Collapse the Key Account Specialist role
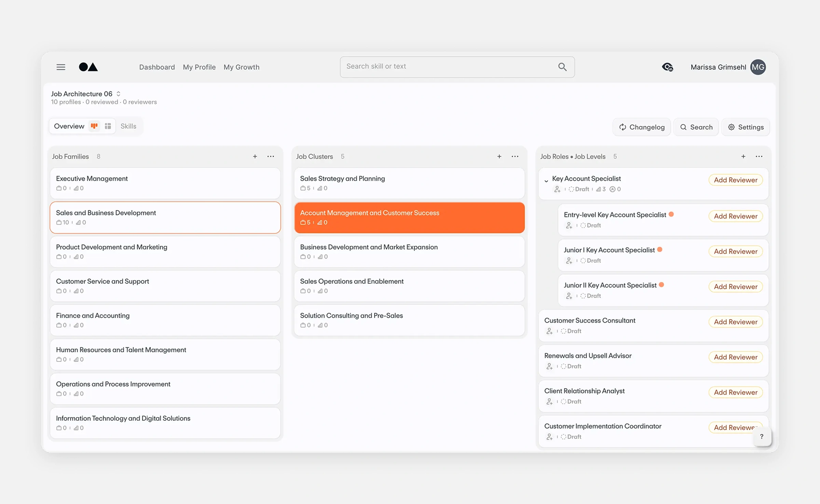 546,181
